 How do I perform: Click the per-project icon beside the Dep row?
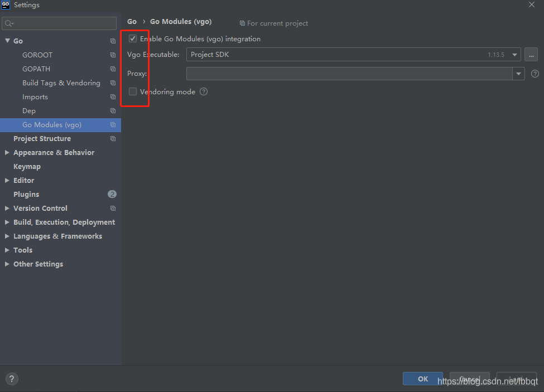[113, 110]
